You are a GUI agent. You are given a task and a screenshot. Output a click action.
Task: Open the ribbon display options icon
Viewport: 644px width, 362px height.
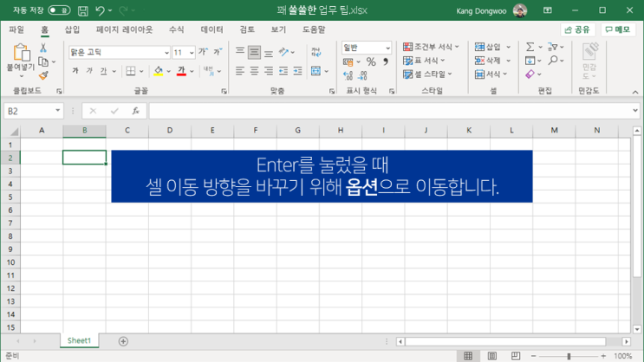[x=548, y=10]
